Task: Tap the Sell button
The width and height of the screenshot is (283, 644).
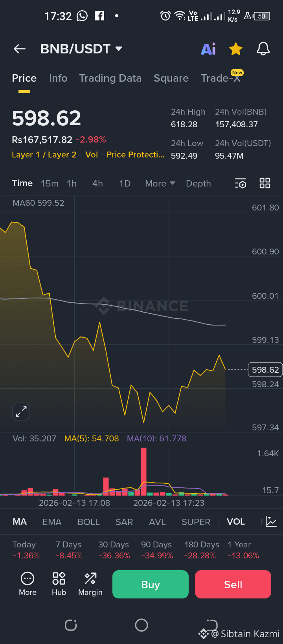Action: (233, 584)
